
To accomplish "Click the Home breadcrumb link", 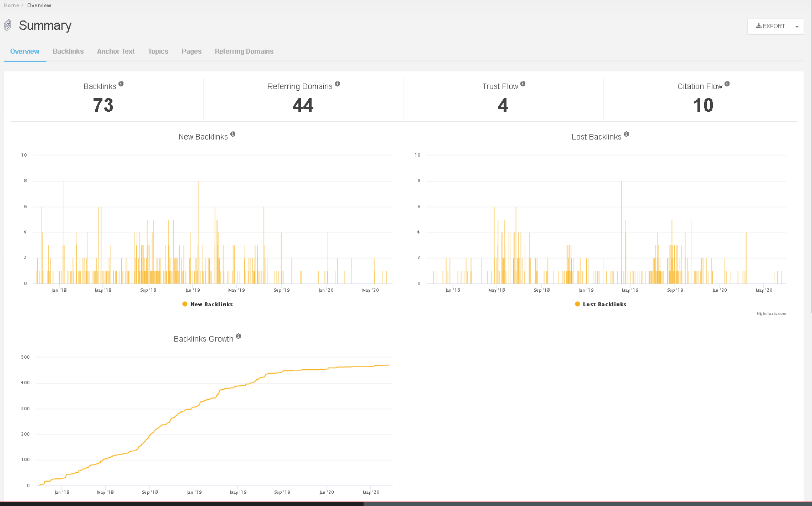I will [11, 6].
